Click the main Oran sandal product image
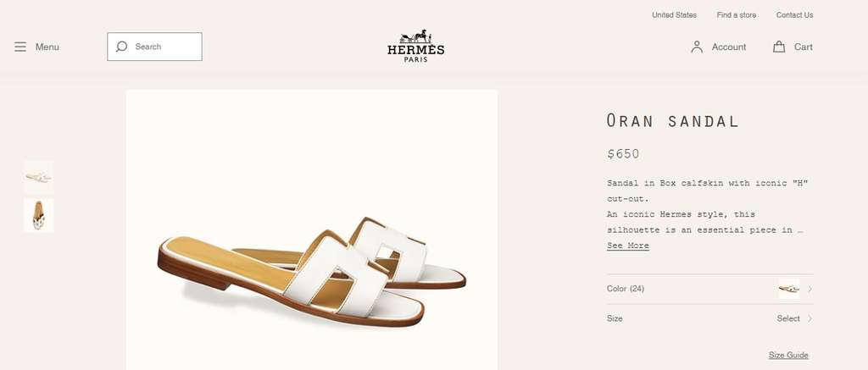The height and width of the screenshot is (370, 868). tap(312, 229)
